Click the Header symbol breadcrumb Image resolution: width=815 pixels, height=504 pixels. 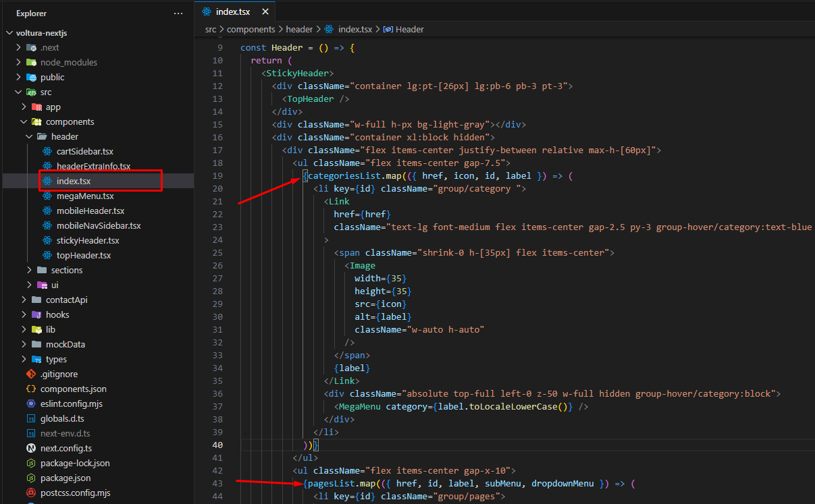pyautogui.click(x=409, y=29)
